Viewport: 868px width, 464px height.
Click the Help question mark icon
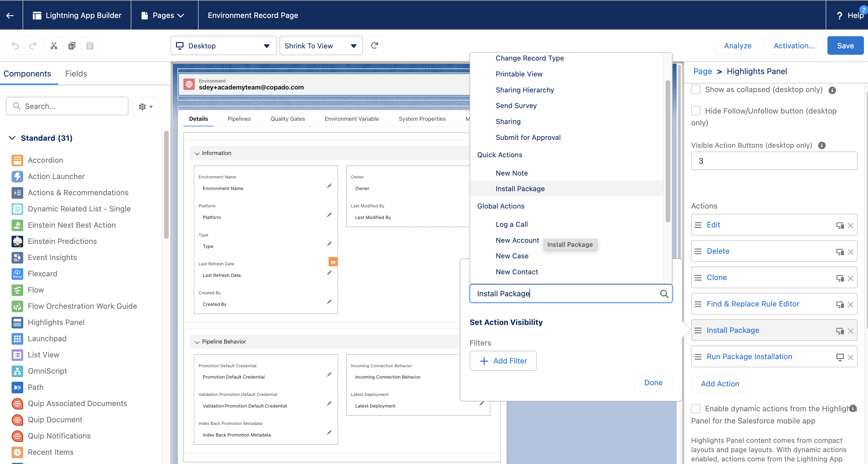pos(840,15)
